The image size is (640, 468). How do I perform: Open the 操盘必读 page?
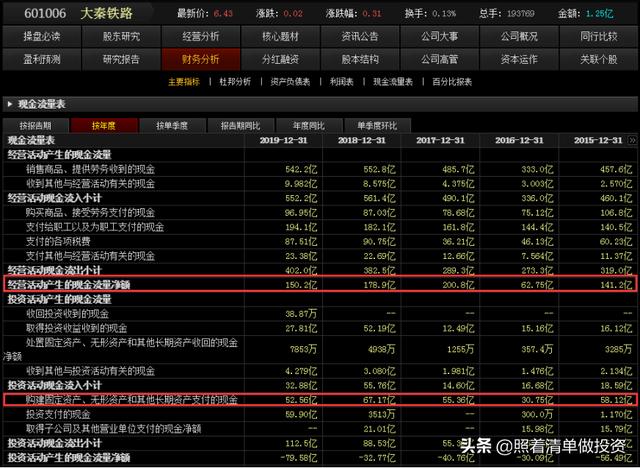click(x=42, y=36)
